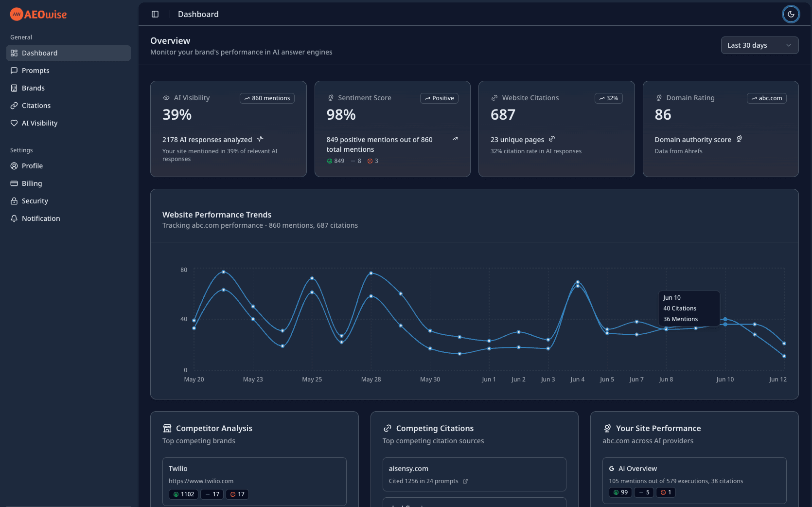Click the eye icon beside AI Visibility

[166, 98]
